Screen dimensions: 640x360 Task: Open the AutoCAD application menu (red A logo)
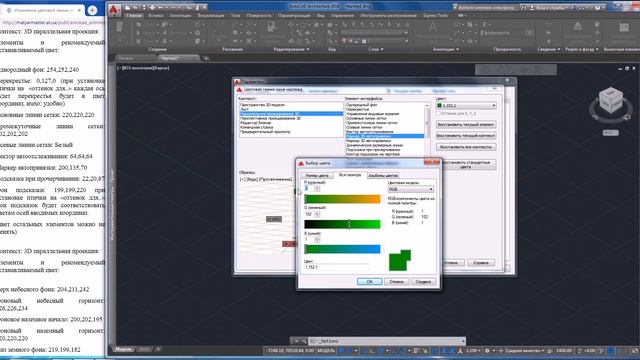coord(114,10)
